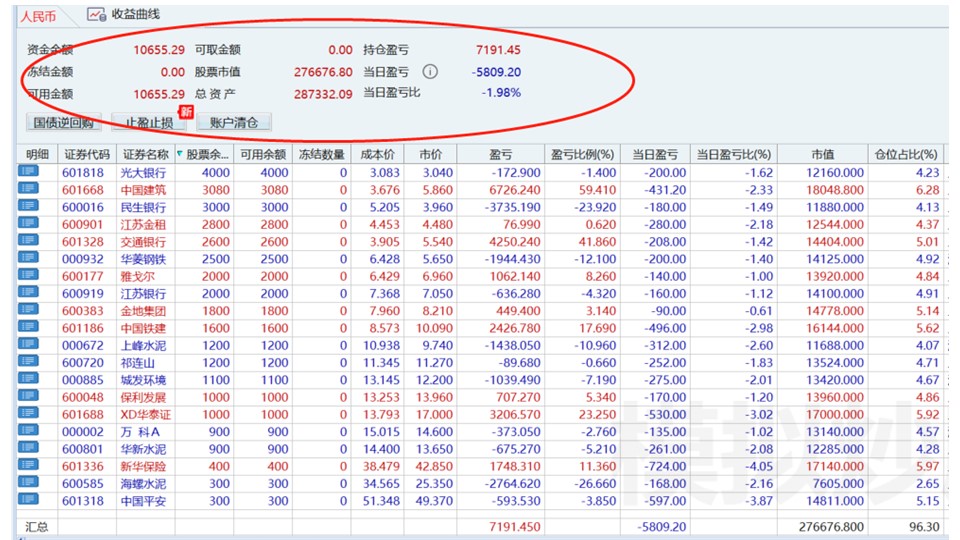The width and height of the screenshot is (960, 540).
Task: Select stock code 600177
Action: pyautogui.click(x=83, y=276)
